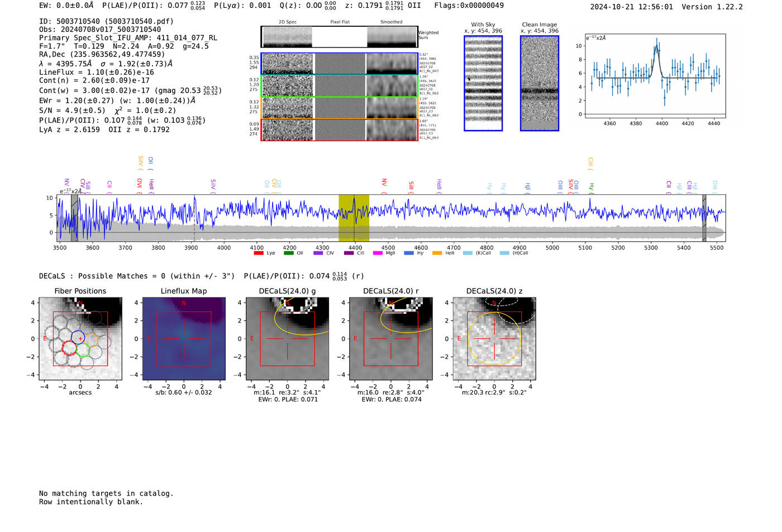Click the 'EWr: 0, PLAE: 0.074' caption
782x532 pixels.
(391, 399)
